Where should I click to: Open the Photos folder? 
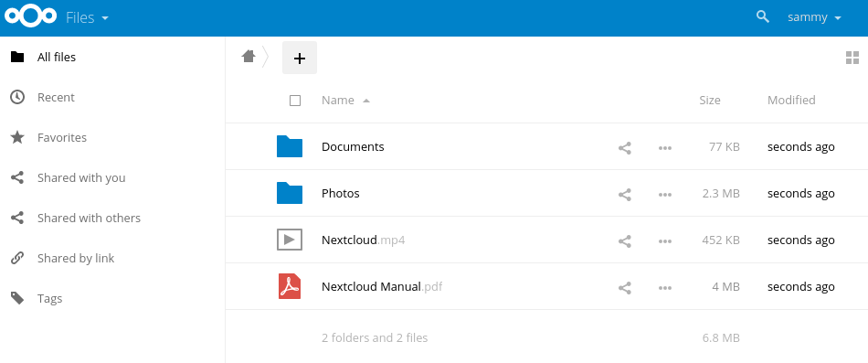point(341,194)
